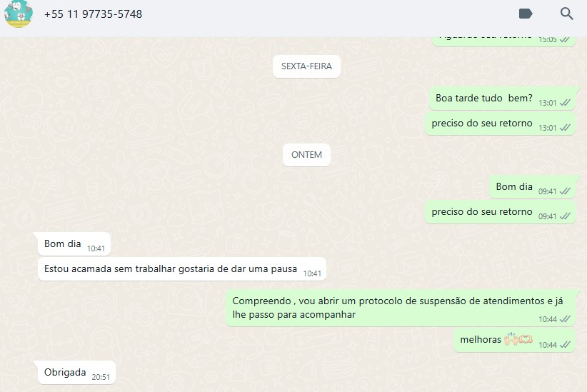Click read ticks on 09:41 'preciso do seu retorno'

coord(565,216)
